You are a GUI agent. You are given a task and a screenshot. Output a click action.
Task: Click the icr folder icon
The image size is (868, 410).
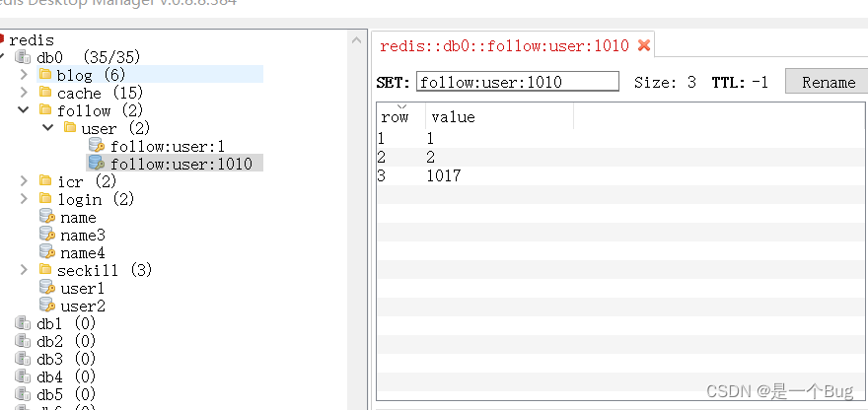click(x=45, y=180)
